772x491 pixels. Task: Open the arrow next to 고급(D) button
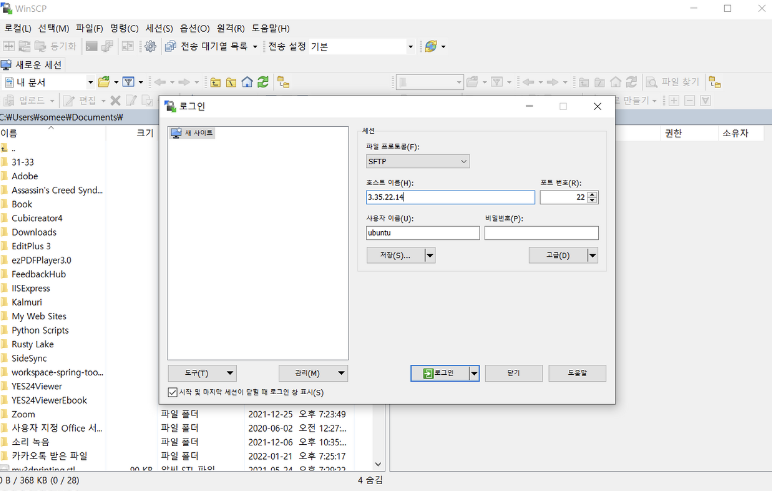pos(592,255)
